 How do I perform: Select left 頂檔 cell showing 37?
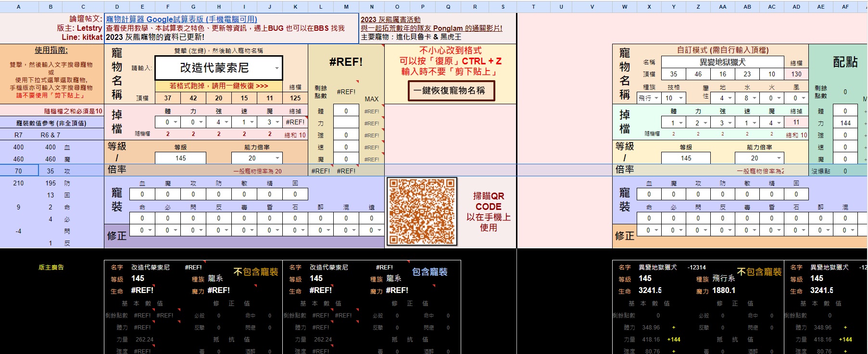(x=168, y=98)
